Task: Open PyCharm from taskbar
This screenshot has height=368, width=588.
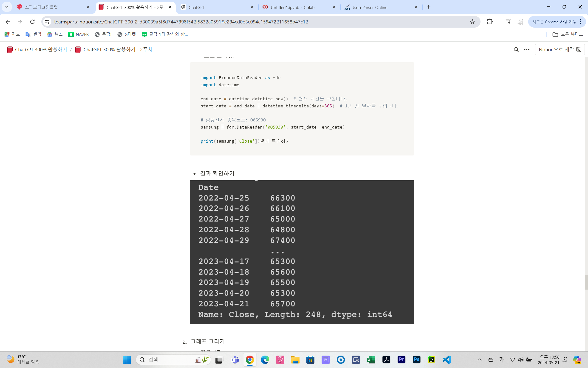Action: tap(432, 359)
